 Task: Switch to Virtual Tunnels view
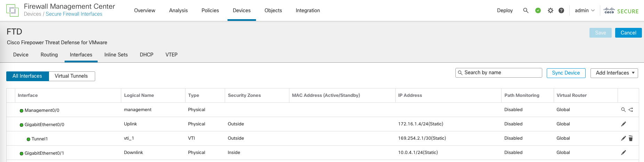click(71, 76)
